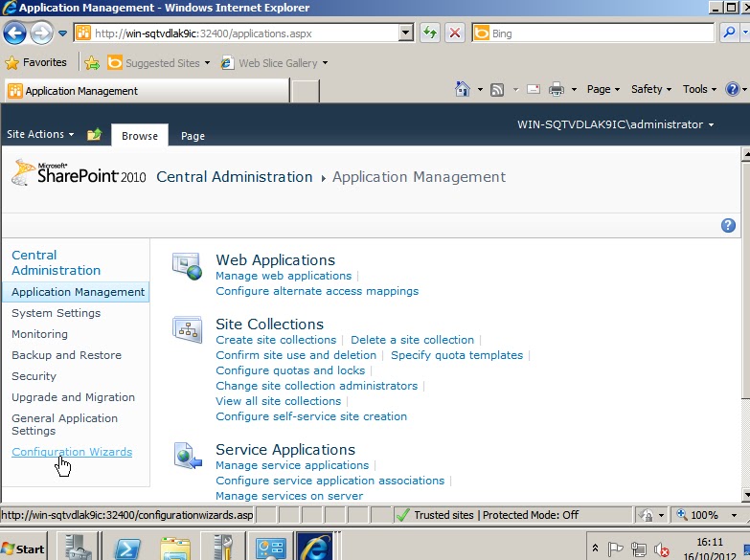Open the Site Actions menu
Viewport: 750px width, 560px height.
(40, 134)
